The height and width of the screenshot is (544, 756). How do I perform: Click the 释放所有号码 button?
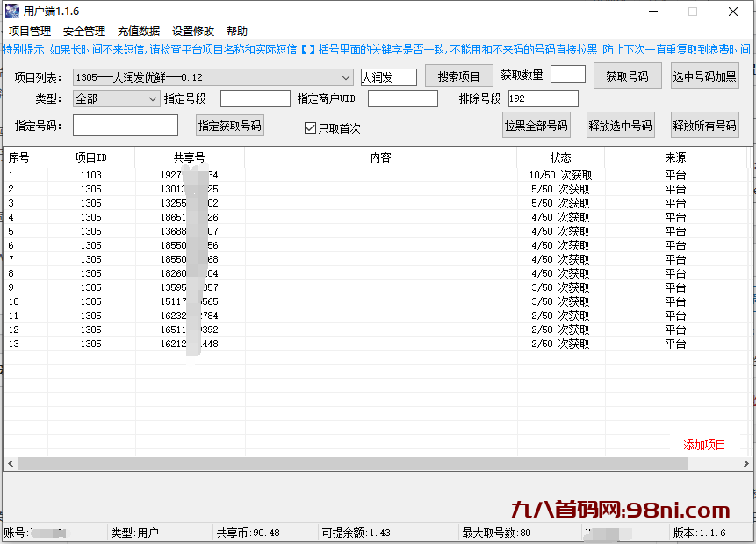[x=702, y=124]
